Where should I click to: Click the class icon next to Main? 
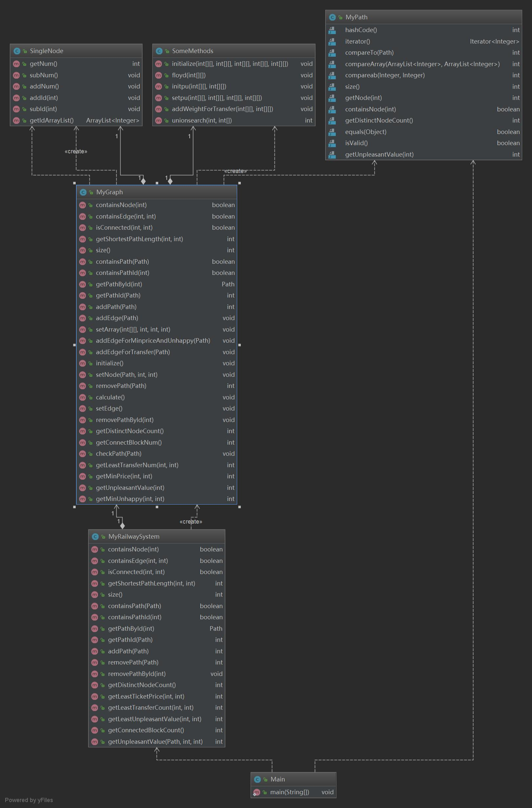coord(257,779)
